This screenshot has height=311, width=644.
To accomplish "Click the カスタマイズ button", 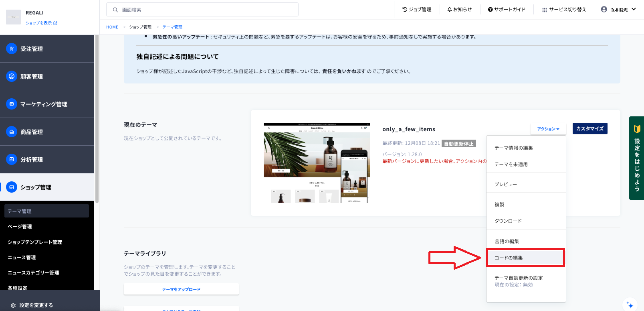I will 590,128.
